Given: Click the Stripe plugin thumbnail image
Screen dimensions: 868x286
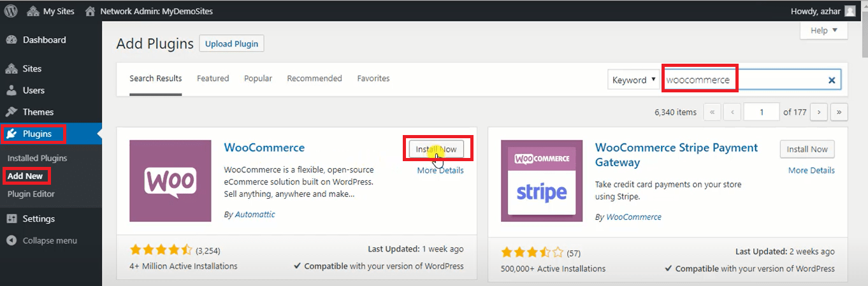Looking at the screenshot, I should (x=542, y=181).
